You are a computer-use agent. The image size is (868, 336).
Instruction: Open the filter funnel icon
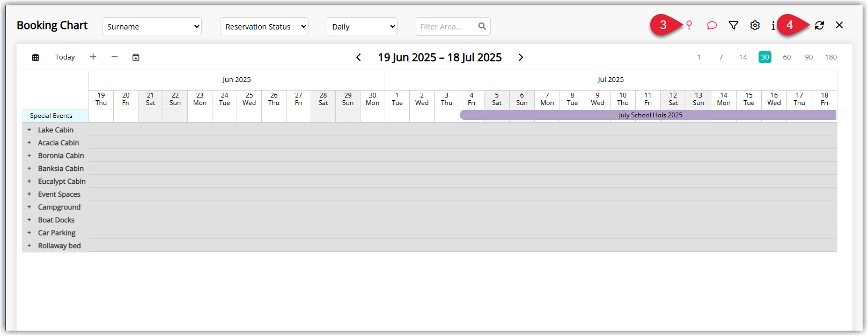pos(733,25)
